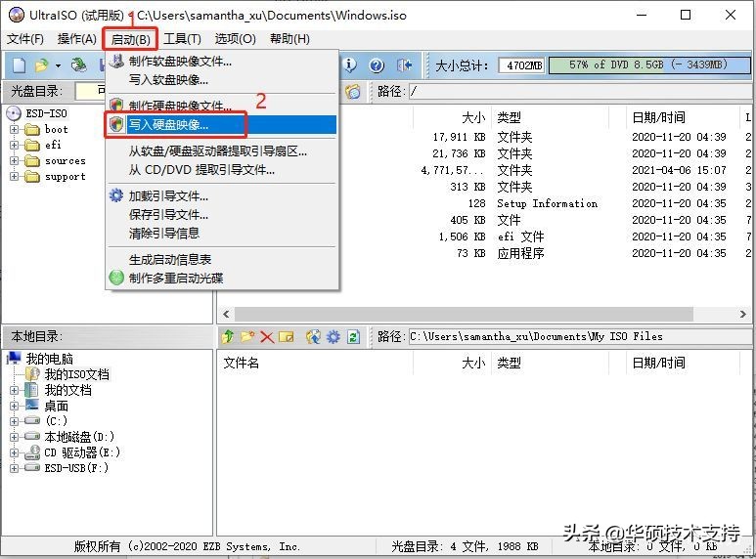Screen dimensions: 756x559
Task: Click the shield icon beside 写入硬盘映像
Action: click(x=116, y=124)
